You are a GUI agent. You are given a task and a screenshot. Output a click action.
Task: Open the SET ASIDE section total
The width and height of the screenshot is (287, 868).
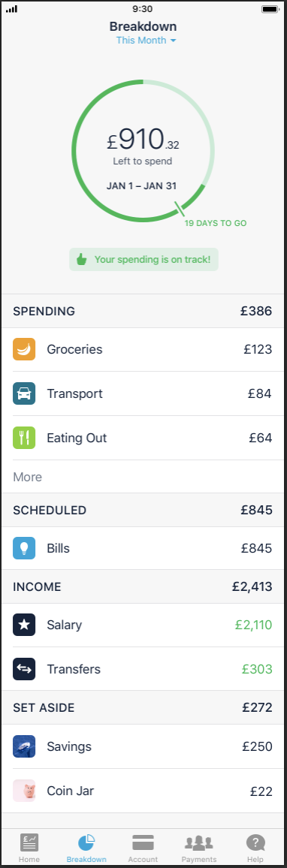coord(257,707)
